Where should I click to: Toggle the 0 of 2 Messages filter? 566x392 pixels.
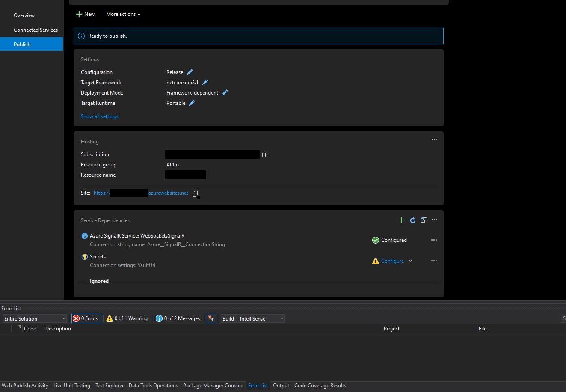click(178, 318)
